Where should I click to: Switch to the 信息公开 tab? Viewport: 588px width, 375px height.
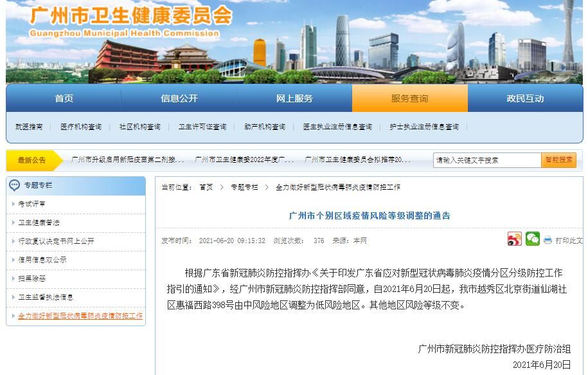point(179,98)
